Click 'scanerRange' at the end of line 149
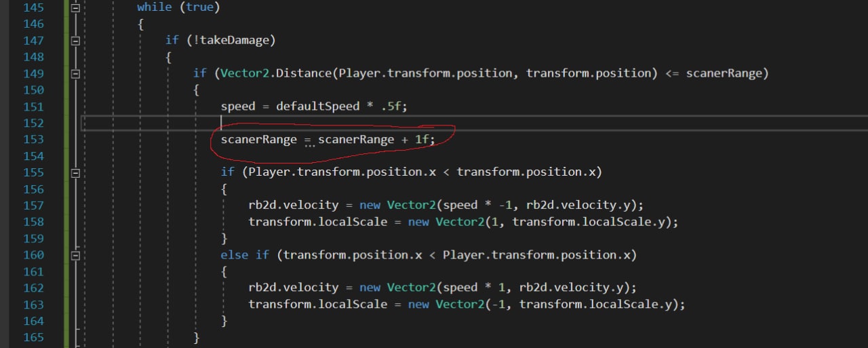The height and width of the screenshot is (348, 868). tap(724, 73)
